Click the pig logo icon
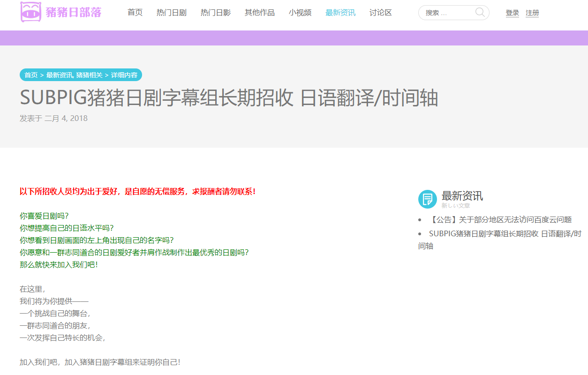This screenshot has width=588, height=375. point(31,12)
